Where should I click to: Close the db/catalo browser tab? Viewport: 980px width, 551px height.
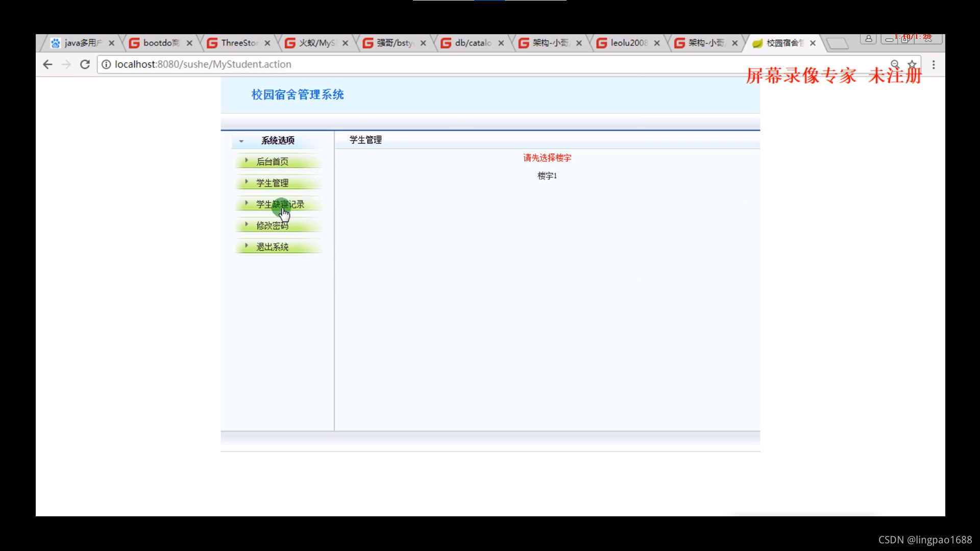(x=501, y=43)
